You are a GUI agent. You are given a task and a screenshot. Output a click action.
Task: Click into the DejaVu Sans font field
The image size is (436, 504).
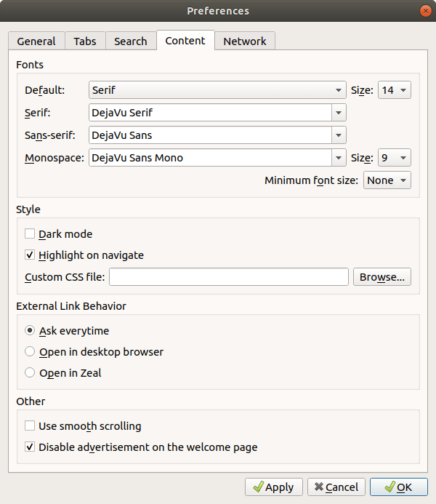point(210,135)
